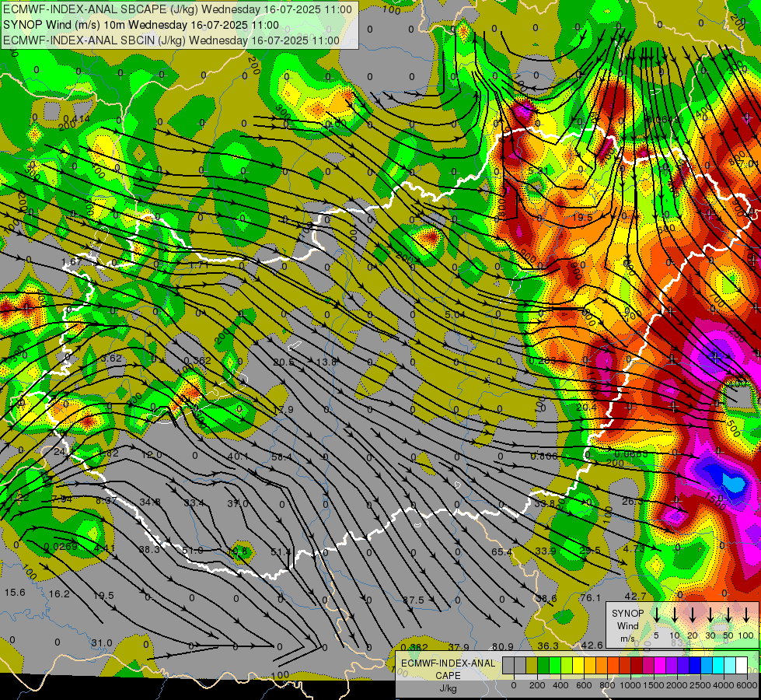Click the 0.263 value on the map
The height and width of the screenshot is (700, 761).
click(x=543, y=360)
